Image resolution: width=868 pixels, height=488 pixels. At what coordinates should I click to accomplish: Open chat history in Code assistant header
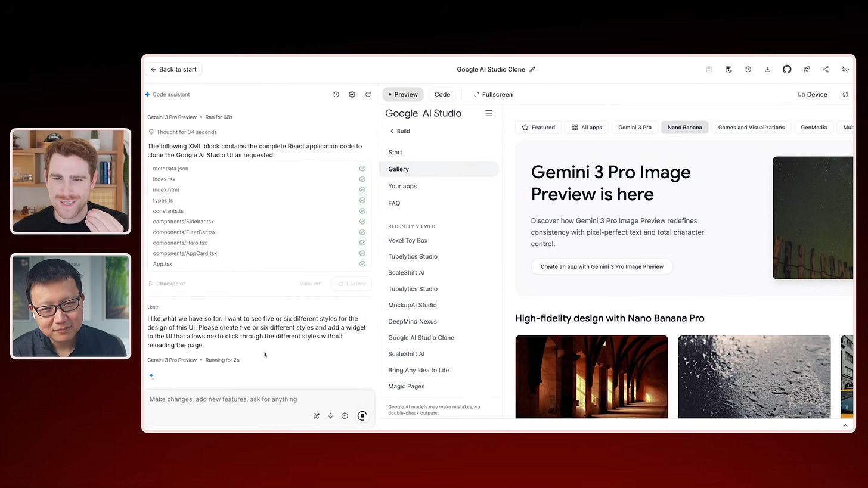point(336,94)
